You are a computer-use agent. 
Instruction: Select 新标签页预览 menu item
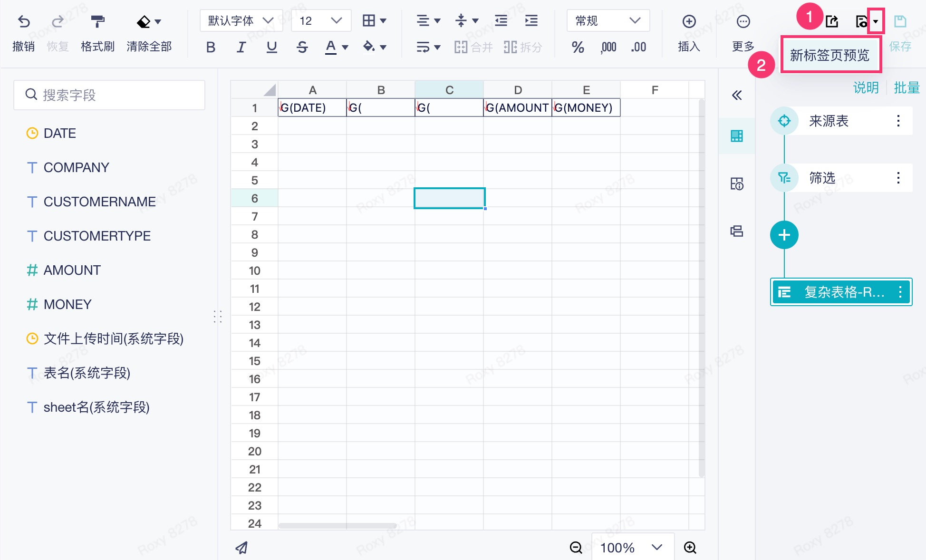(x=830, y=56)
